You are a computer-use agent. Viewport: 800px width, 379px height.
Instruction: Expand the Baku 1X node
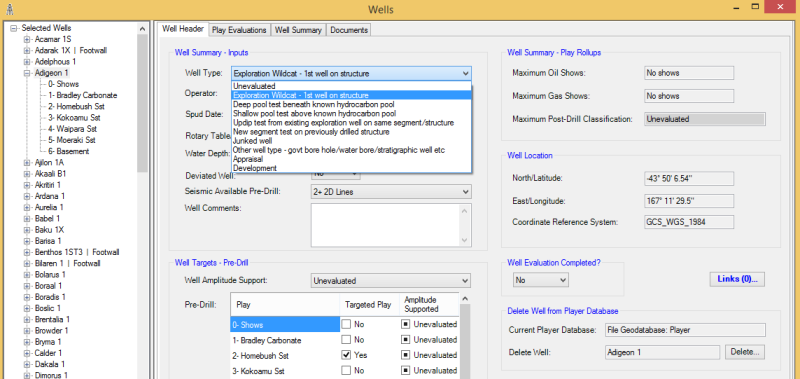27,230
